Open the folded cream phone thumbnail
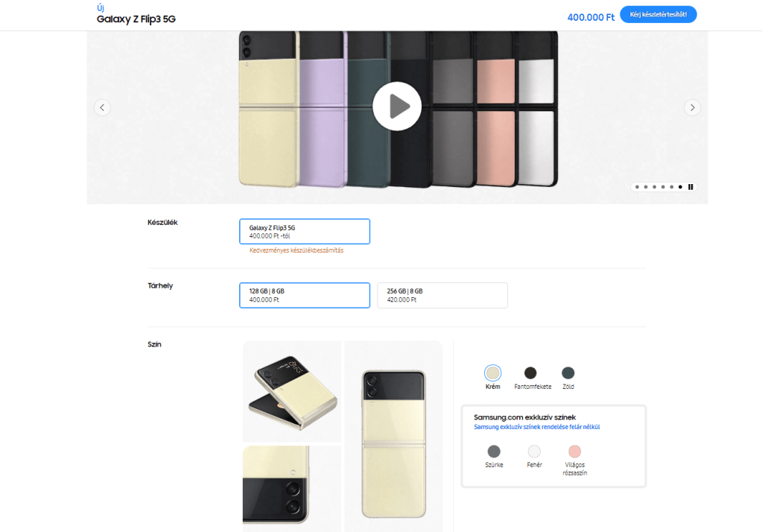Image resolution: width=762 pixels, height=532 pixels. tap(292, 391)
